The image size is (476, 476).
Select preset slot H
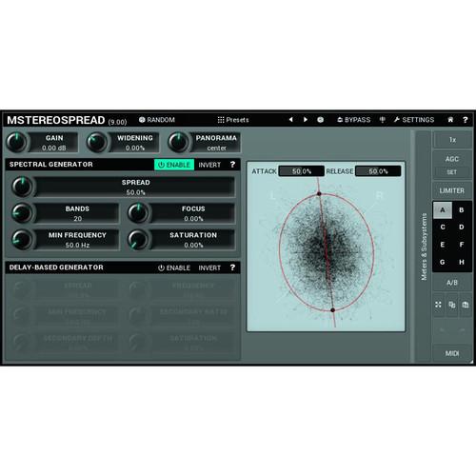click(x=462, y=262)
